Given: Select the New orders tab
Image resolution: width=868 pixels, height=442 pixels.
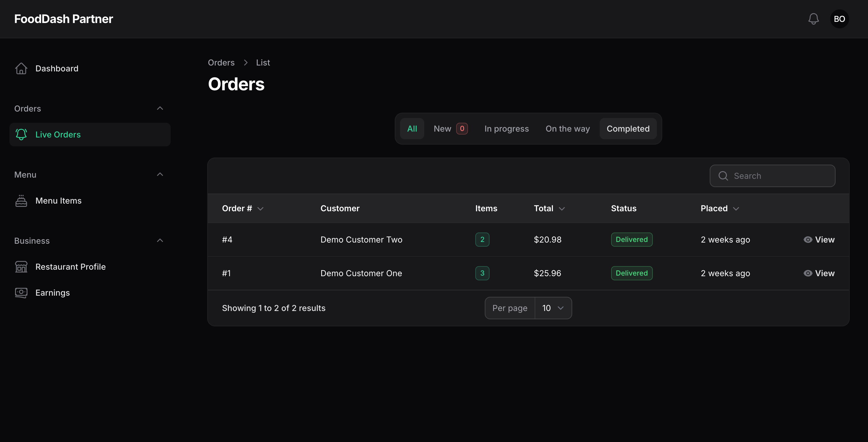Looking at the screenshot, I should coord(451,129).
